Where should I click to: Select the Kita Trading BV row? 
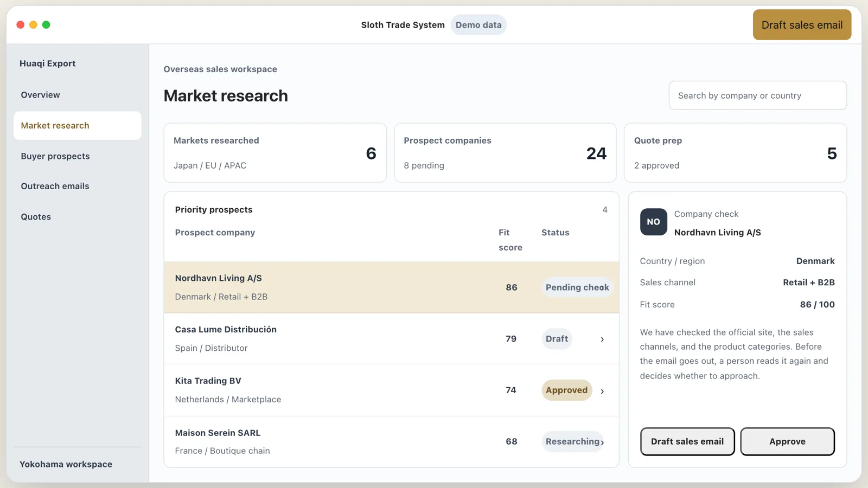[391, 390]
